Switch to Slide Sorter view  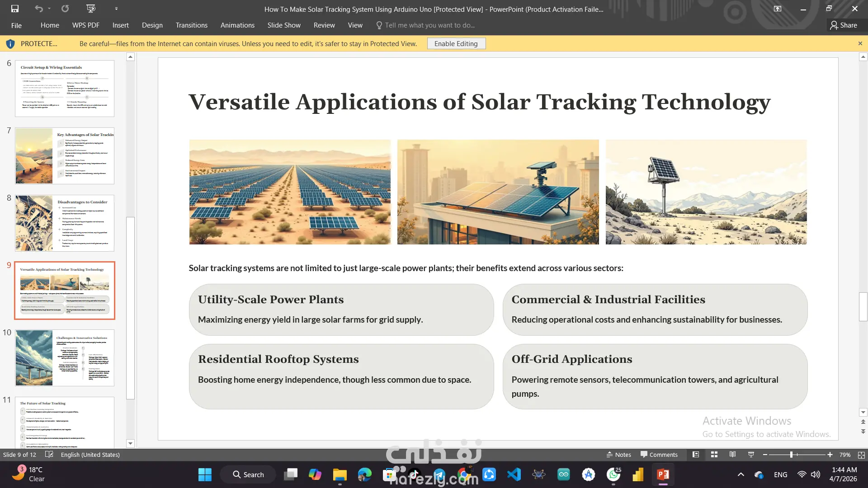[x=714, y=455]
